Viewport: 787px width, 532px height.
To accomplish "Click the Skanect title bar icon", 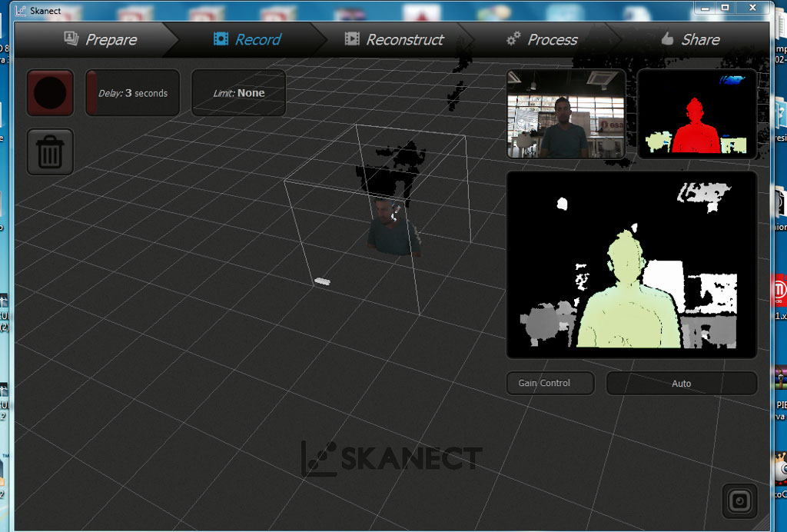I will (20, 11).
